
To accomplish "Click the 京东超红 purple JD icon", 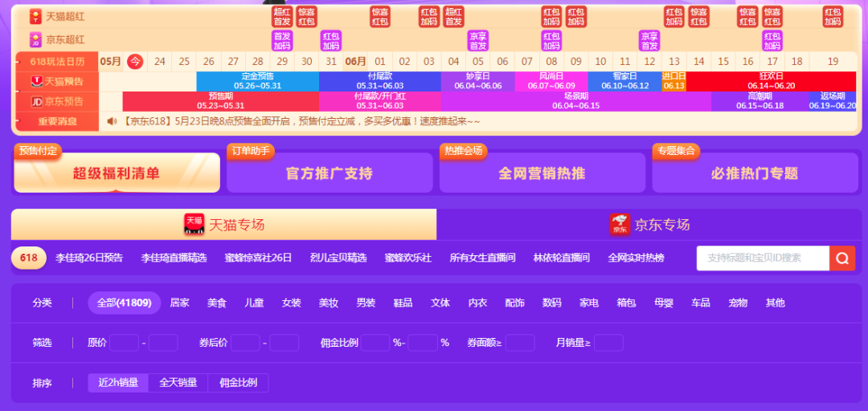I will (36, 40).
